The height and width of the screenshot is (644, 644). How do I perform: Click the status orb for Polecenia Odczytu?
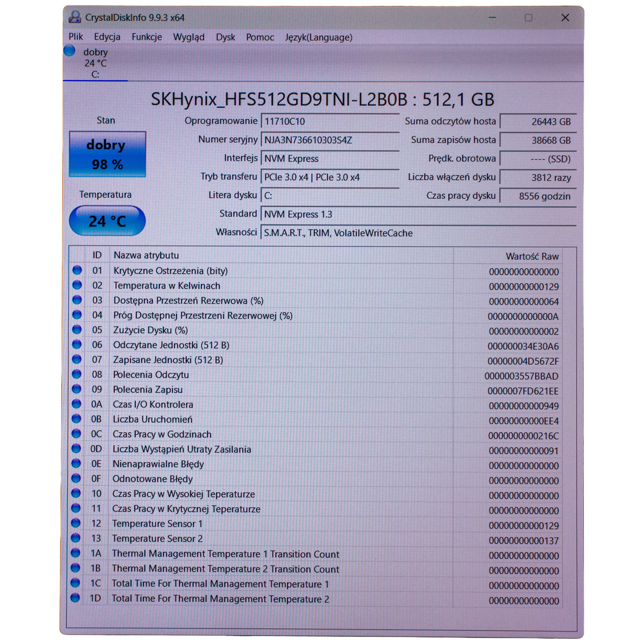(76, 374)
